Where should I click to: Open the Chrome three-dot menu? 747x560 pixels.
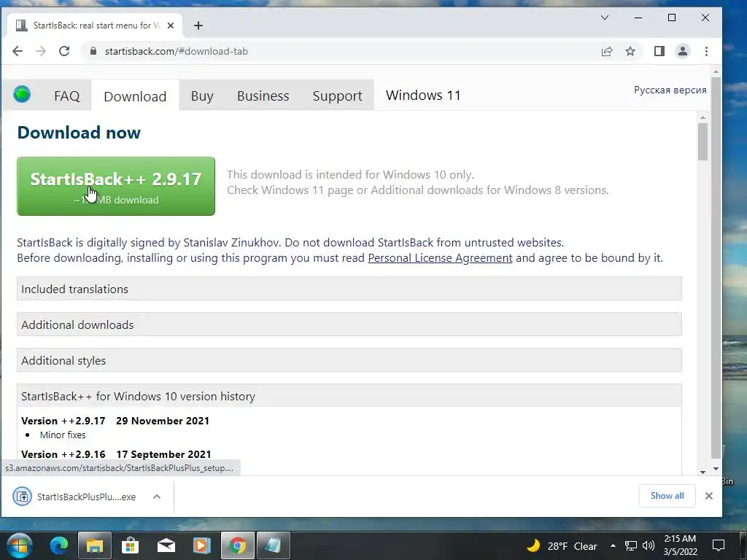[706, 52]
